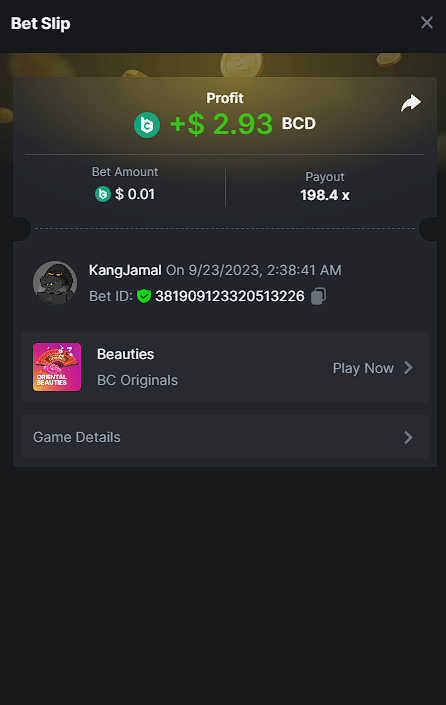Click the green verified shield icon

(144, 296)
